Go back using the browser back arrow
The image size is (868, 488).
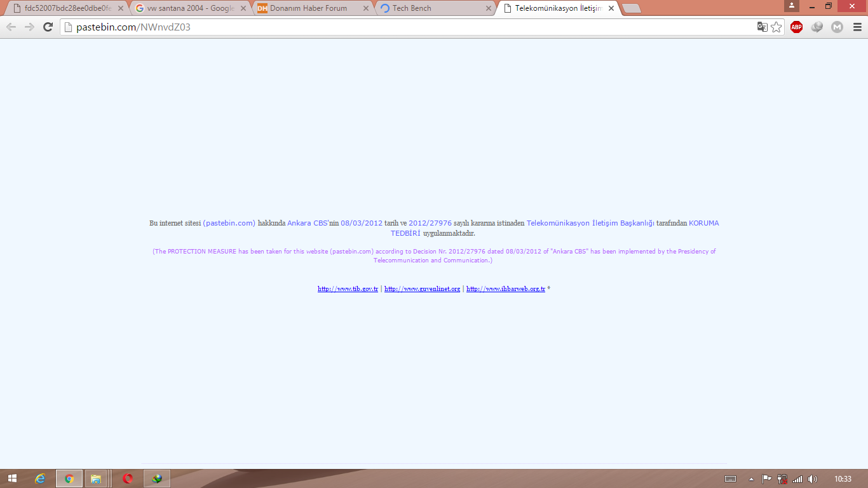[11, 27]
